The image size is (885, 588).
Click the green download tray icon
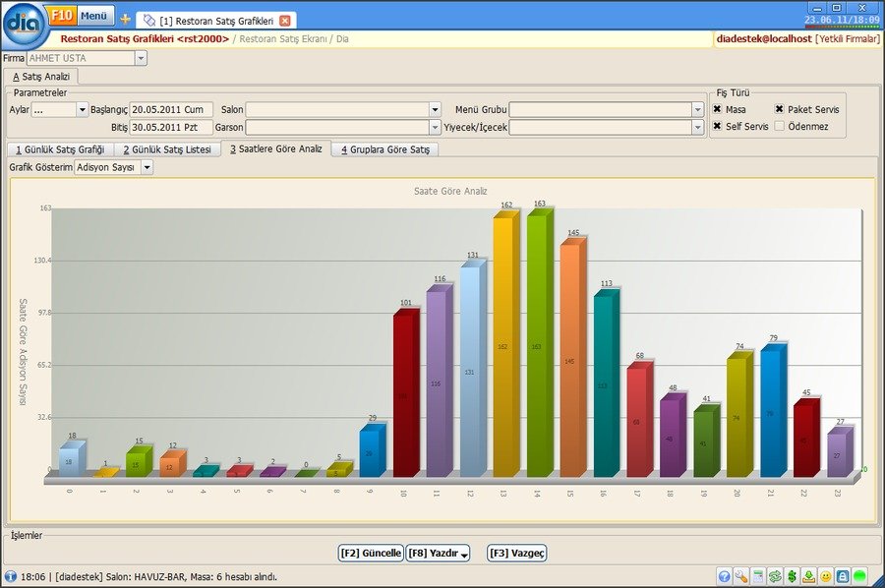pos(809,576)
